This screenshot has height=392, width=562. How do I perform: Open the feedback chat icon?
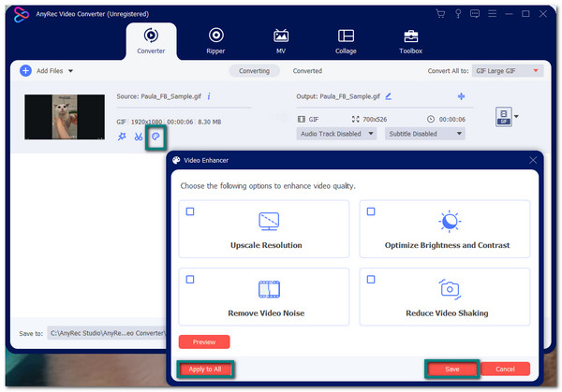[475, 14]
